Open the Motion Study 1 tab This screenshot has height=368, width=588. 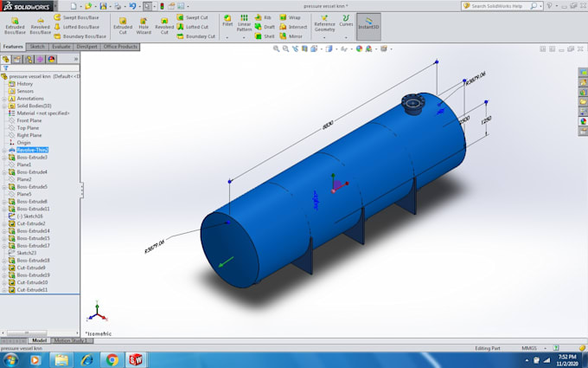[x=70, y=340]
